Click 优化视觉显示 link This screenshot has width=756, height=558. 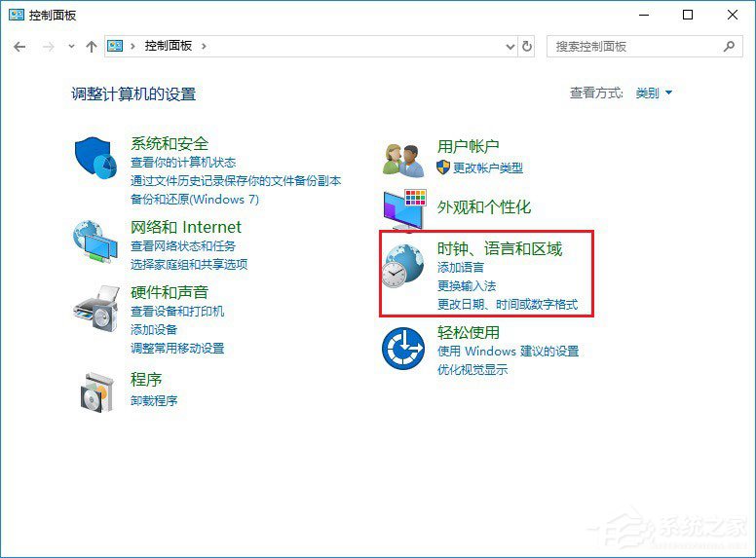click(x=472, y=370)
